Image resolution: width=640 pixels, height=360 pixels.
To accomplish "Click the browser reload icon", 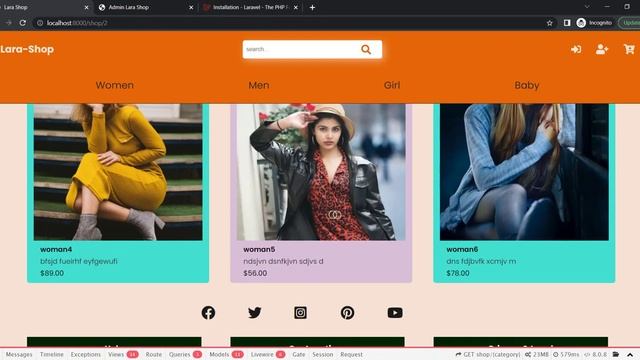I will click(x=23, y=23).
